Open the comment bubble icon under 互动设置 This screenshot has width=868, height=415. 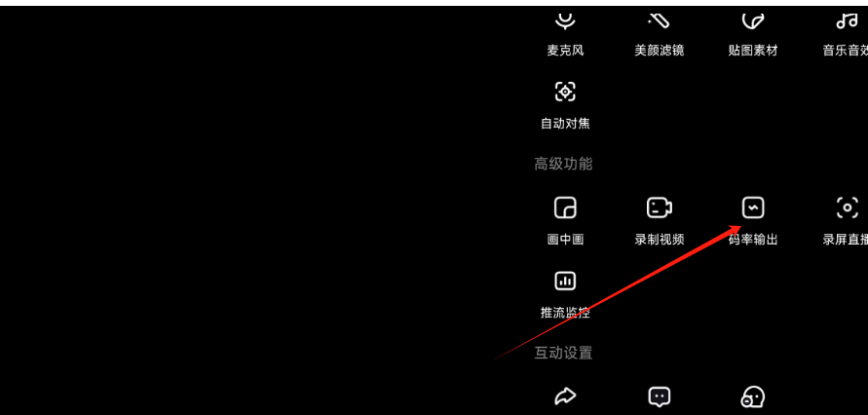click(660, 397)
